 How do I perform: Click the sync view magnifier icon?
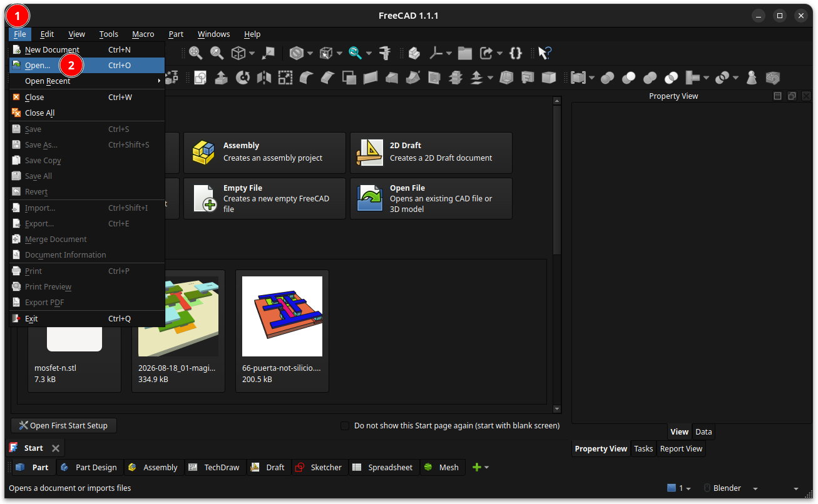355,53
